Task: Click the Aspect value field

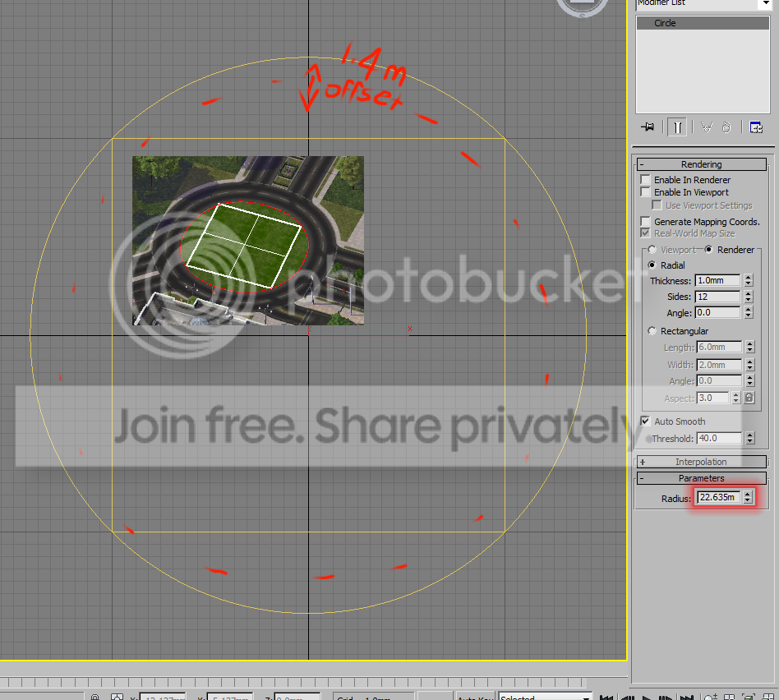Action: (712, 398)
